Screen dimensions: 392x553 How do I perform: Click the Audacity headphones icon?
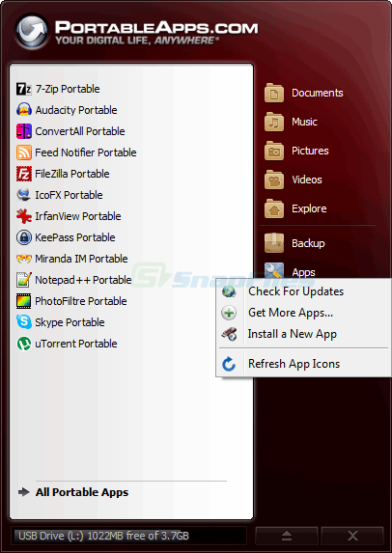(23, 110)
